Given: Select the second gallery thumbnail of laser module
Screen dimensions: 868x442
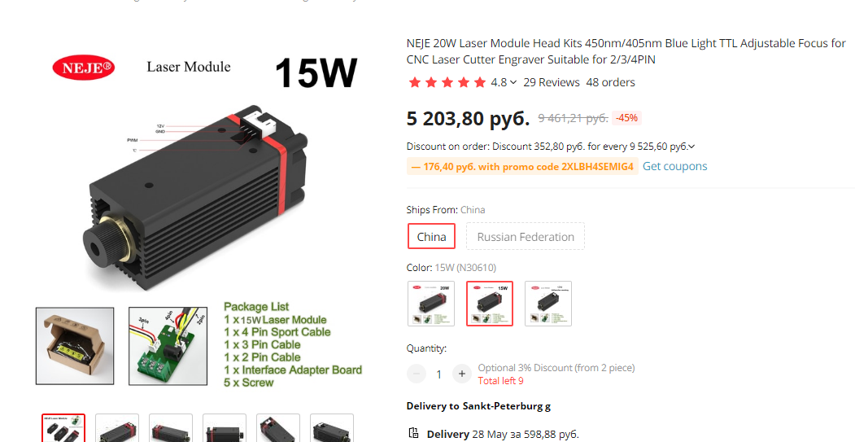Looking at the screenshot, I should pyautogui.click(x=117, y=427).
